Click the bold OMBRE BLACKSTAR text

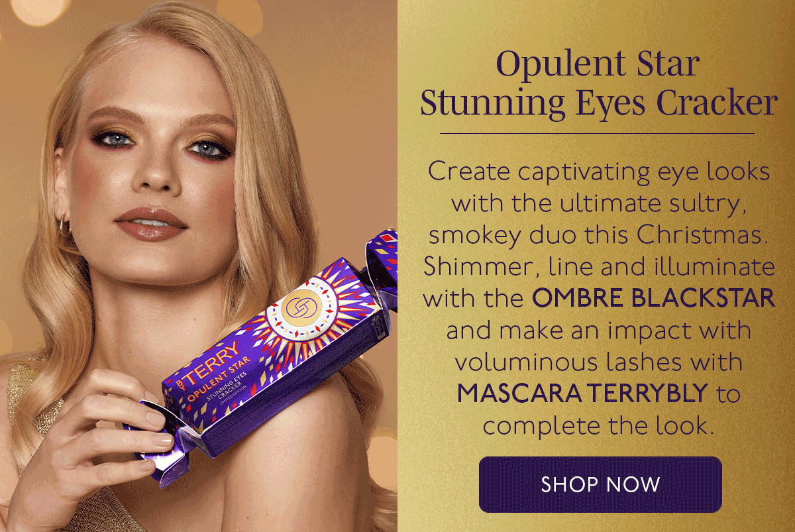[x=654, y=298]
